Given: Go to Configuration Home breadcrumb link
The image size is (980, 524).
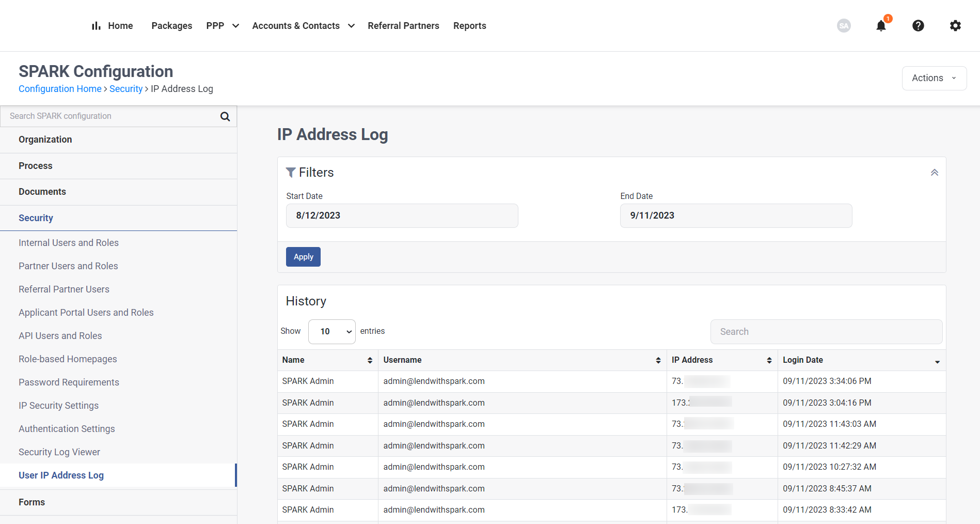Looking at the screenshot, I should click(60, 89).
